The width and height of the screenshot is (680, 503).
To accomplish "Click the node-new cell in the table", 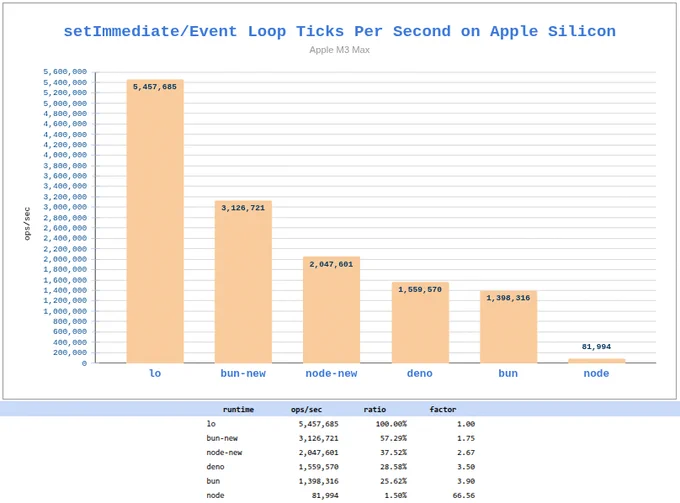I will tap(224, 452).
